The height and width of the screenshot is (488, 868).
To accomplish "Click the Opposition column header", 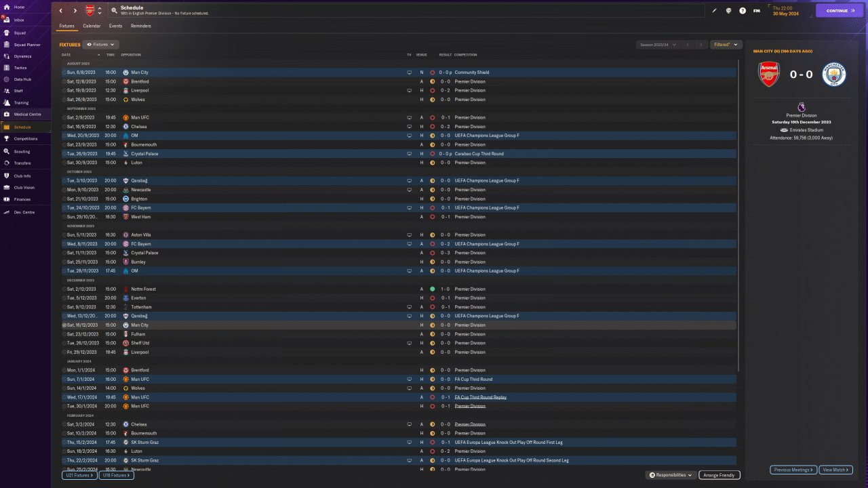I will 131,55.
